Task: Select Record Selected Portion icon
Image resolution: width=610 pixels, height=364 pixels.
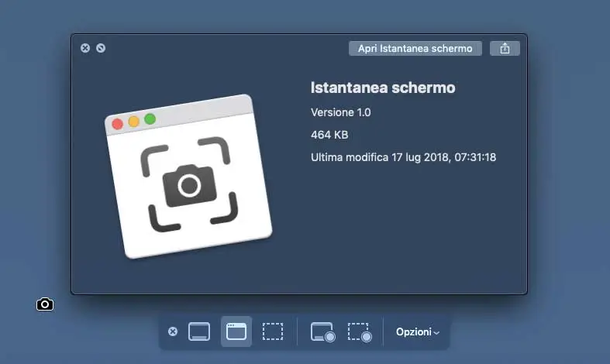Action: click(360, 332)
